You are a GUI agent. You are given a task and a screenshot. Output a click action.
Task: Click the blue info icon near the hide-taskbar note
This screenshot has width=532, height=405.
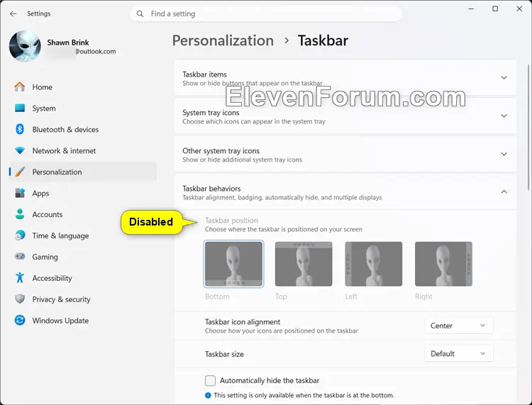(x=208, y=396)
